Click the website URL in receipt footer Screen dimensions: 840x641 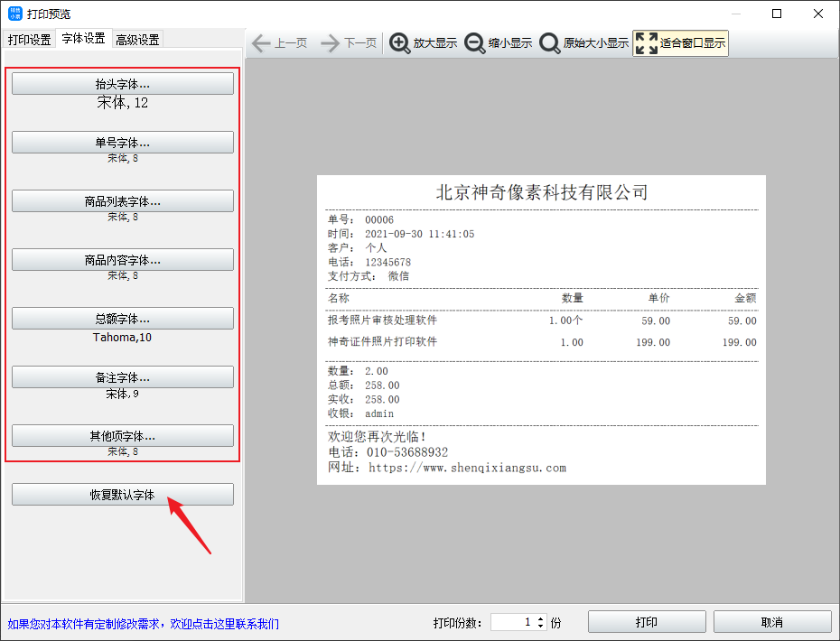(467, 468)
